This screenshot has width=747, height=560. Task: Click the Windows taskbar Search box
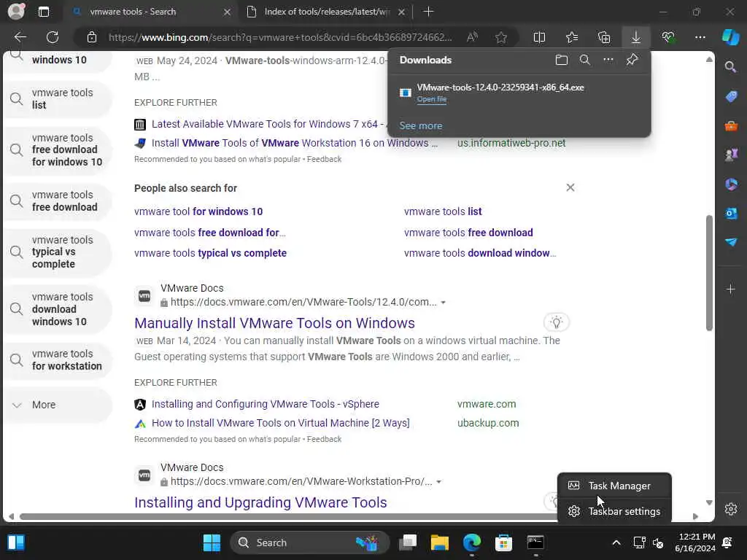tap(309, 542)
